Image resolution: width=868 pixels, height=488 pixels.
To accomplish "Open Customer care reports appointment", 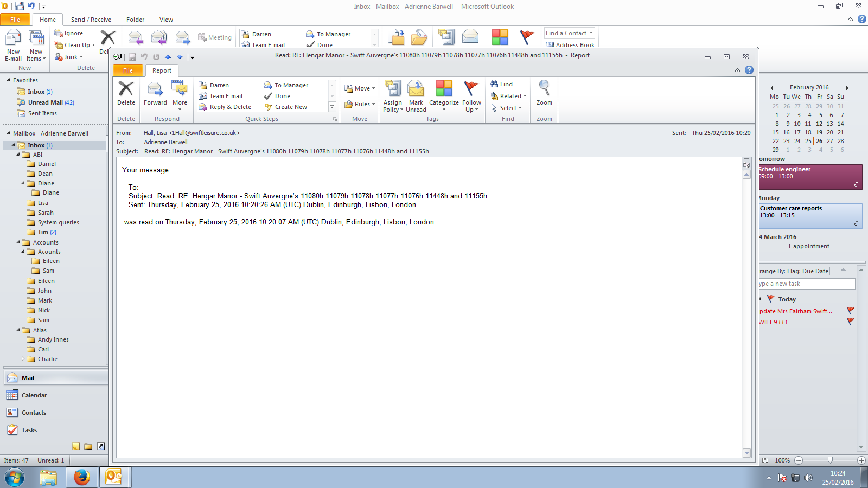I will (x=810, y=216).
